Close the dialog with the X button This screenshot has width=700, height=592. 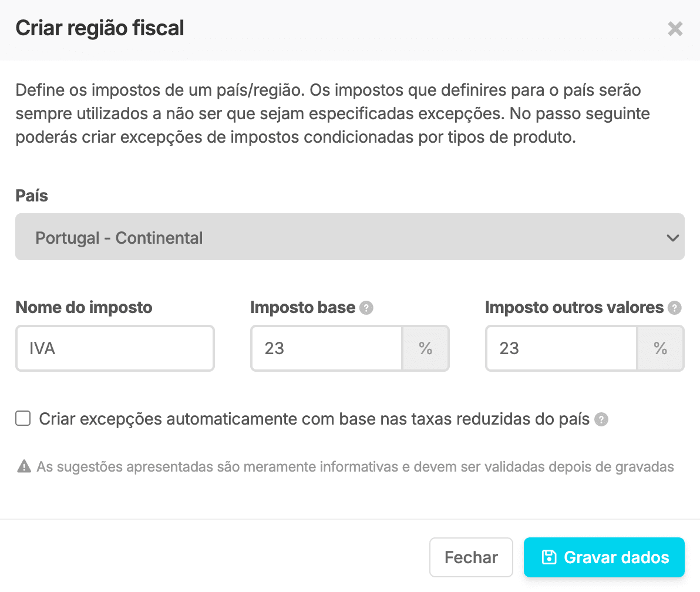click(675, 28)
